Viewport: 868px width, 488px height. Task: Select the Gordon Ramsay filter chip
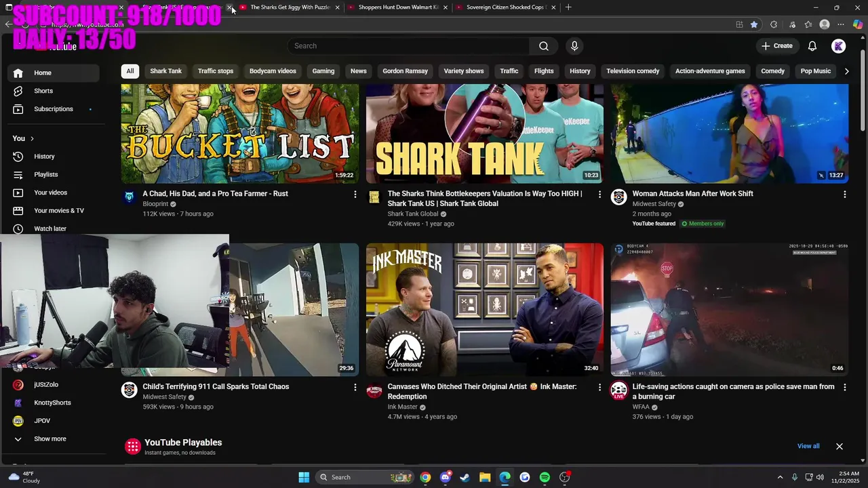405,71
